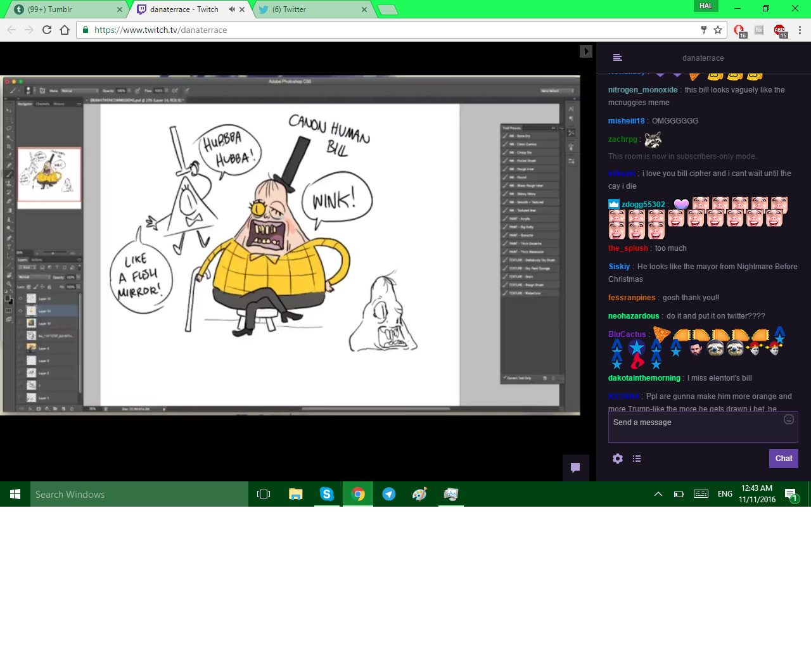Close the danaterrace Twitch tab

(x=242, y=10)
